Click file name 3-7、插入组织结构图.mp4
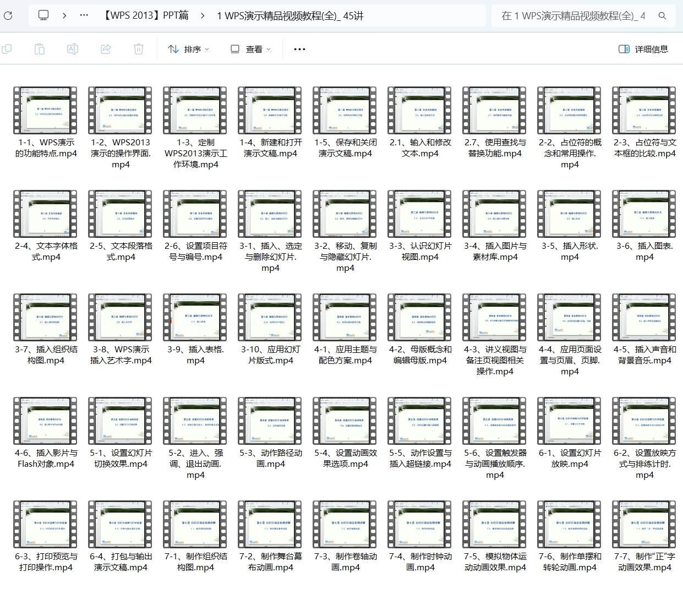Image resolution: width=683 pixels, height=616 pixels. tap(46, 355)
